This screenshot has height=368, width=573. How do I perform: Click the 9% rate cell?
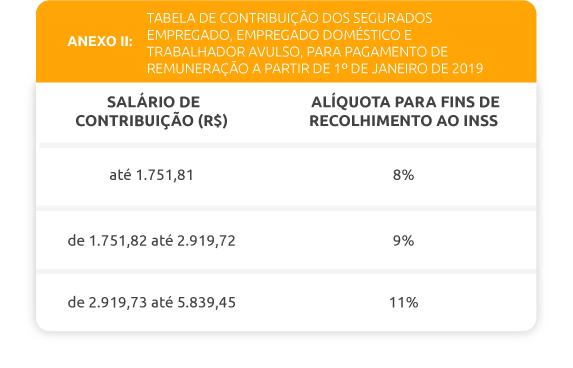pos(403,240)
